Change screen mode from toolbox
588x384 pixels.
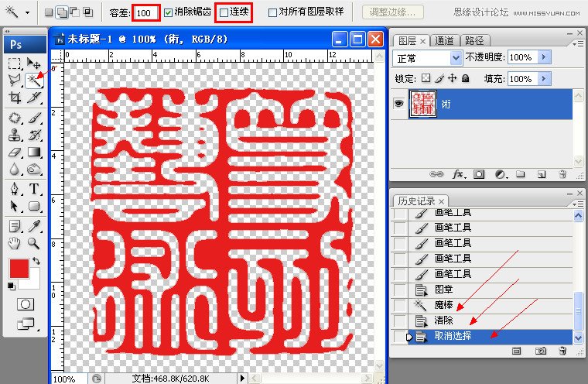point(26,324)
